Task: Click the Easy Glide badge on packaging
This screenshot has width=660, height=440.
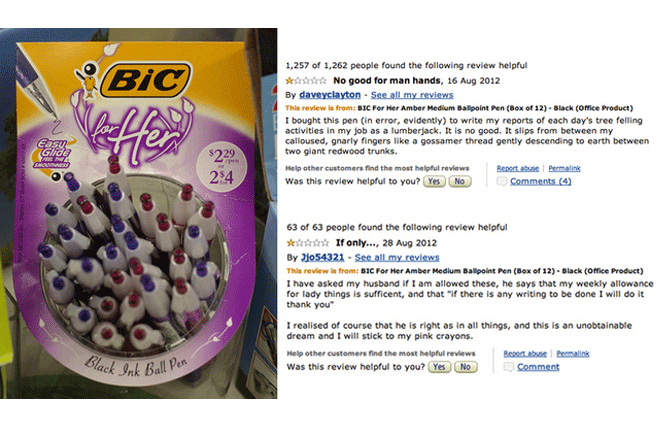Action: click(49, 153)
